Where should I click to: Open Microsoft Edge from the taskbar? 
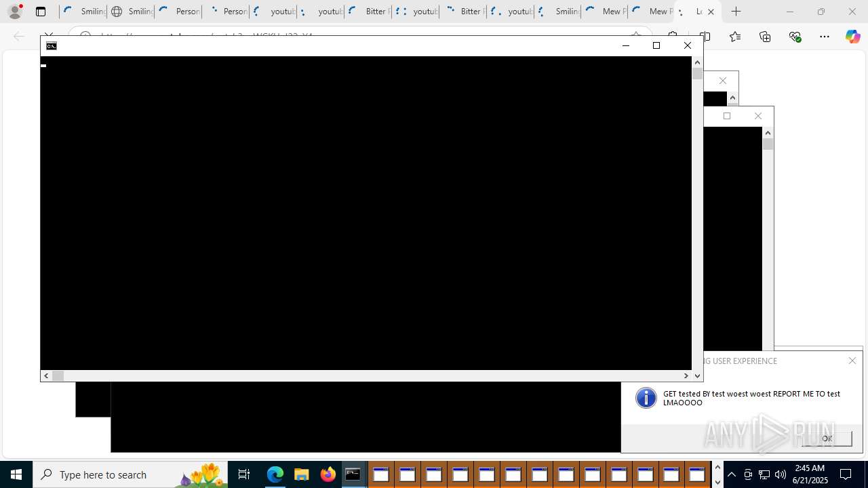275,474
